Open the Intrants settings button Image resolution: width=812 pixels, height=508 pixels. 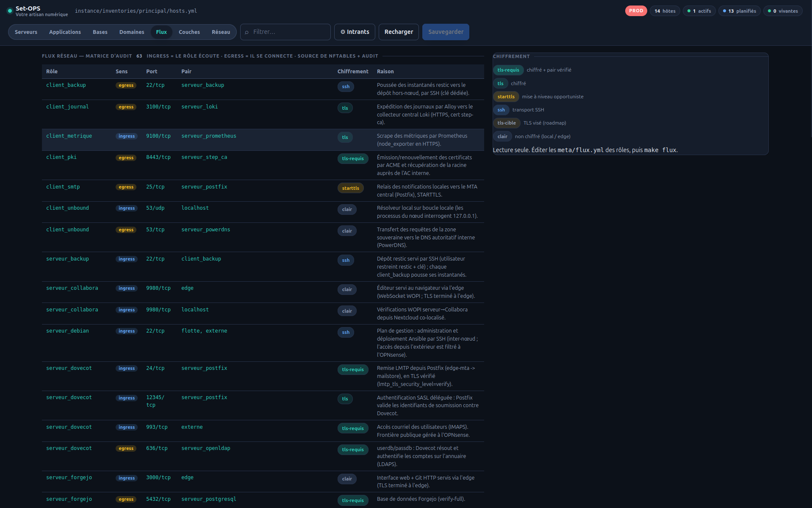pyautogui.click(x=355, y=32)
